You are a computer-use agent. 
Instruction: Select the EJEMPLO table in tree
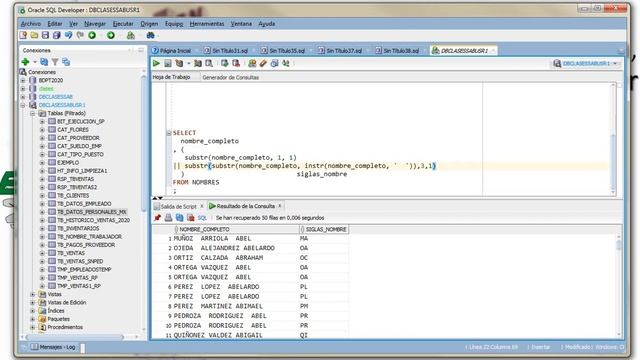click(68, 162)
